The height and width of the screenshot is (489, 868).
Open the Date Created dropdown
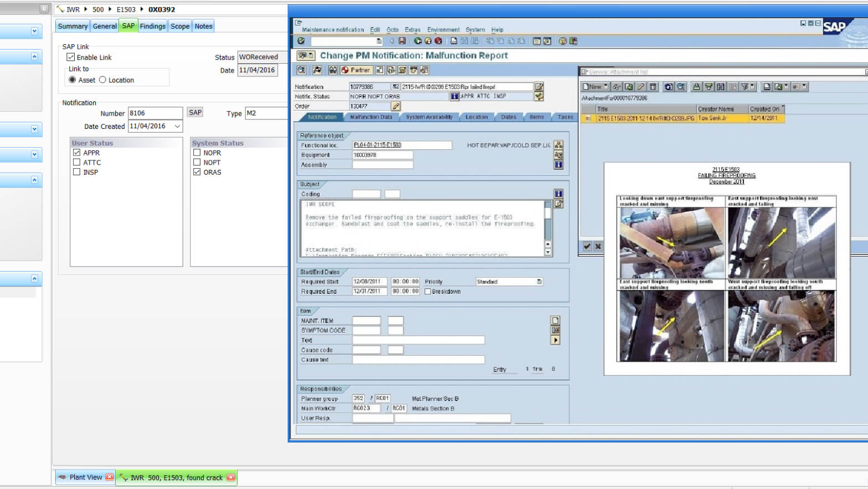pos(177,126)
